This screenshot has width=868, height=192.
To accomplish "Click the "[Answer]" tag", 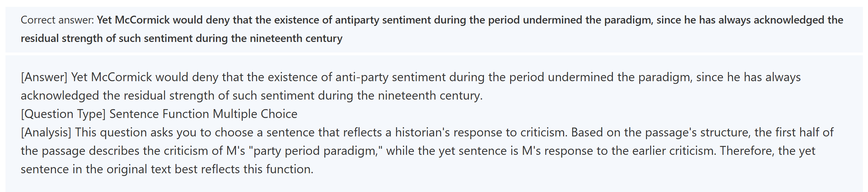I will click(x=44, y=77).
